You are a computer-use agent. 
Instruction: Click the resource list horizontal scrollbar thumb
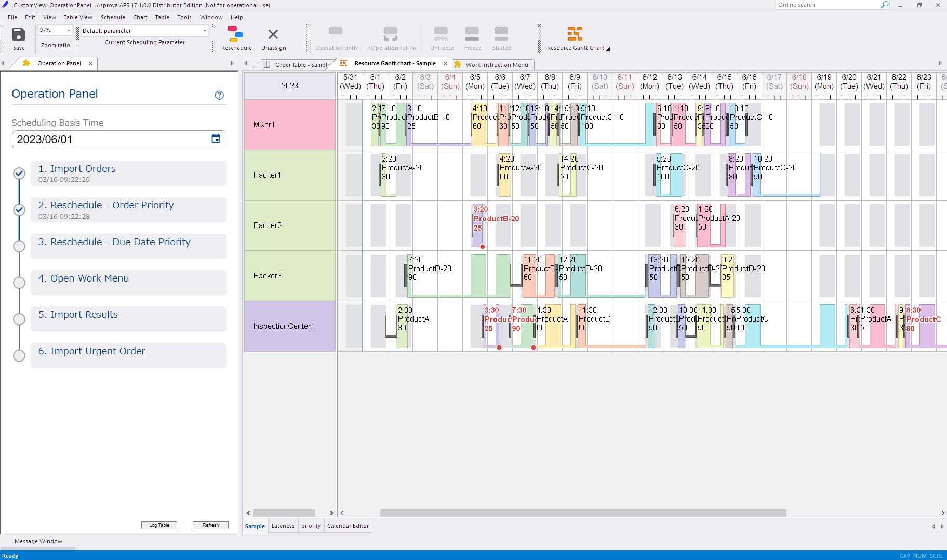pyautogui.click(x=284, y=513)
